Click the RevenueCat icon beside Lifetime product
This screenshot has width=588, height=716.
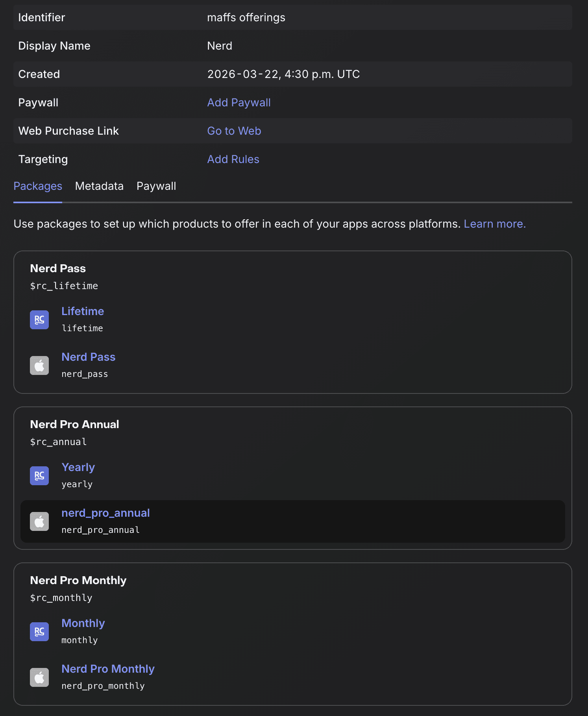[x=39, y=319]
